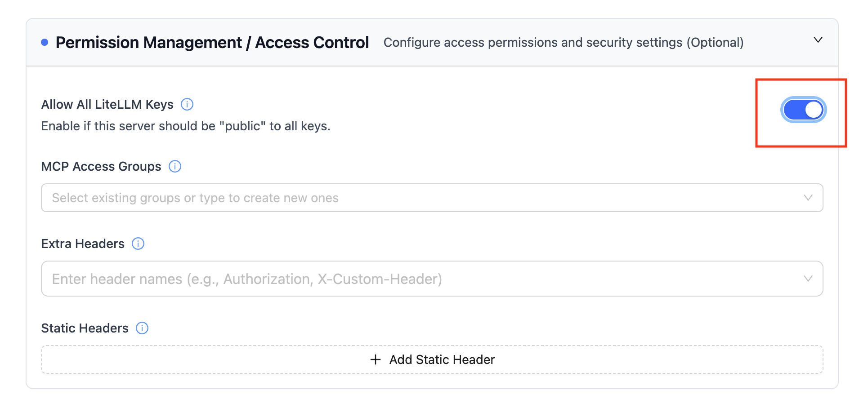This screenshot has width=868, height=408.
Task: Click the Allow All LiteLLM Keys label
Action: pos(107,104)
